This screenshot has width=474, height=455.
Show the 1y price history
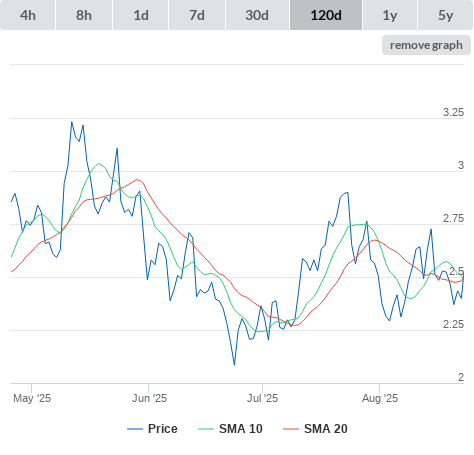pyautogui.click(x=390, y=15)
